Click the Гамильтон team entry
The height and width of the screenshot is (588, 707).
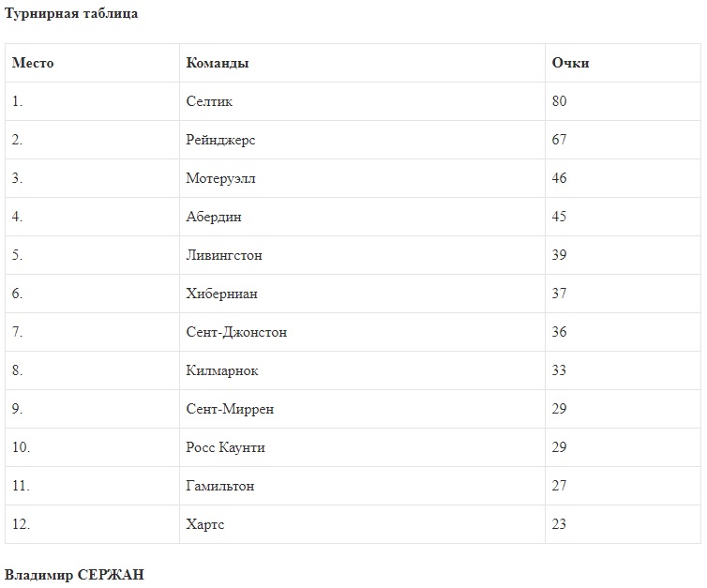click(220, 486)
